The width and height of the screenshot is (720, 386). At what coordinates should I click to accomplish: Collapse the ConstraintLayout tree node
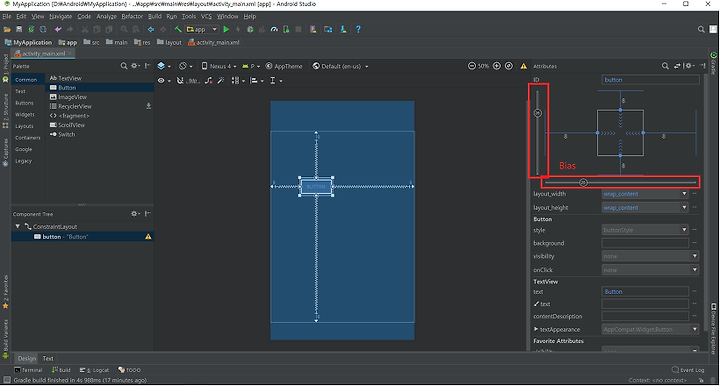[17, 226]
